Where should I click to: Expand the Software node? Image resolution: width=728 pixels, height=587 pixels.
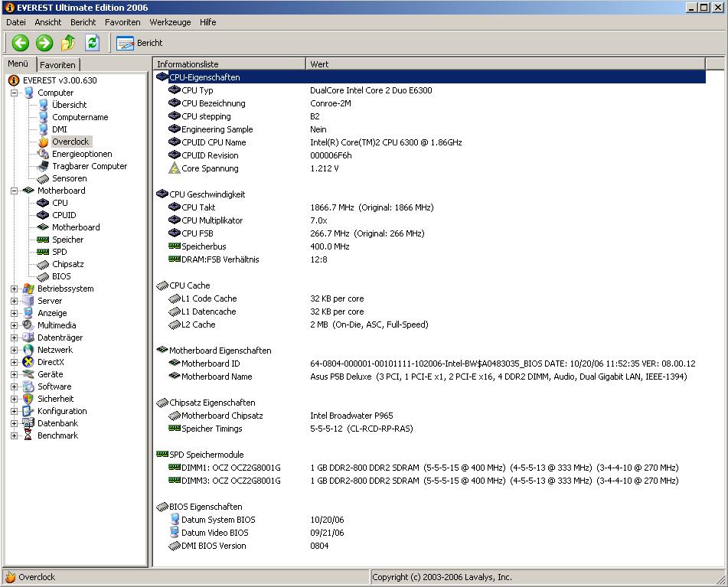click(14, 386)
